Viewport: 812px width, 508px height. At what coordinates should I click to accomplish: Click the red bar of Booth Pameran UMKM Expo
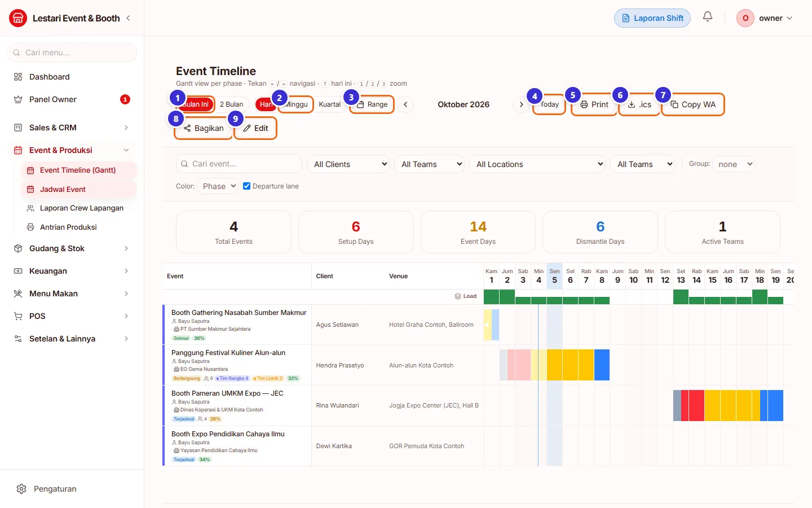(692, 405)
